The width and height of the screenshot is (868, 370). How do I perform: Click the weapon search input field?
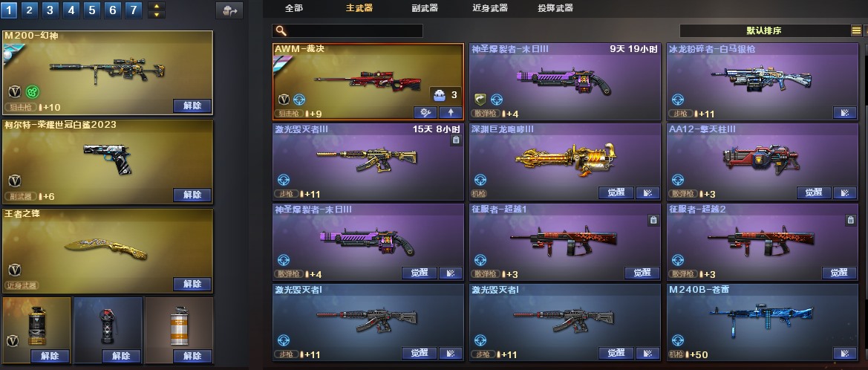pos(347,31)
